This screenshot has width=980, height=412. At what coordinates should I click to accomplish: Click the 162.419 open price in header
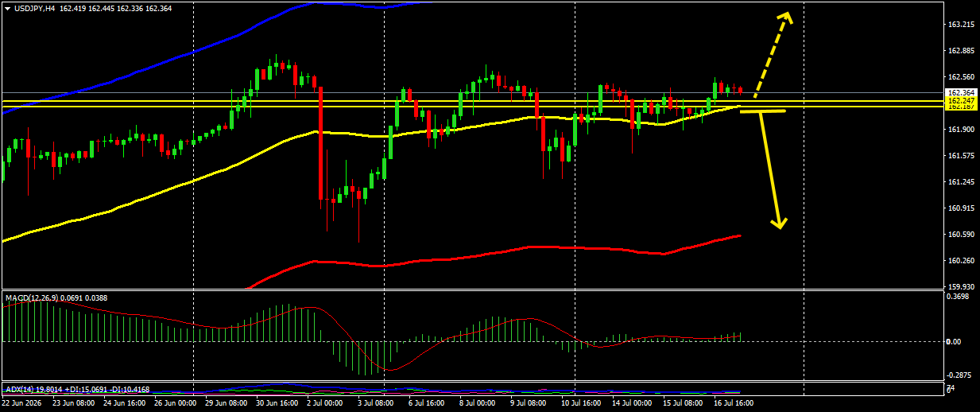(73, 8)
